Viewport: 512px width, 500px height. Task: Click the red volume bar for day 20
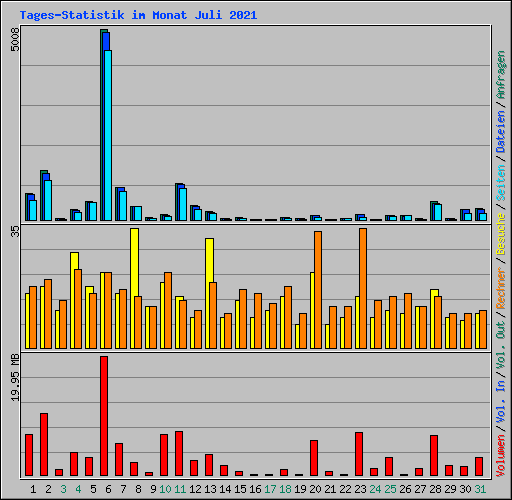pyautogui.click(x=314, y=458)
